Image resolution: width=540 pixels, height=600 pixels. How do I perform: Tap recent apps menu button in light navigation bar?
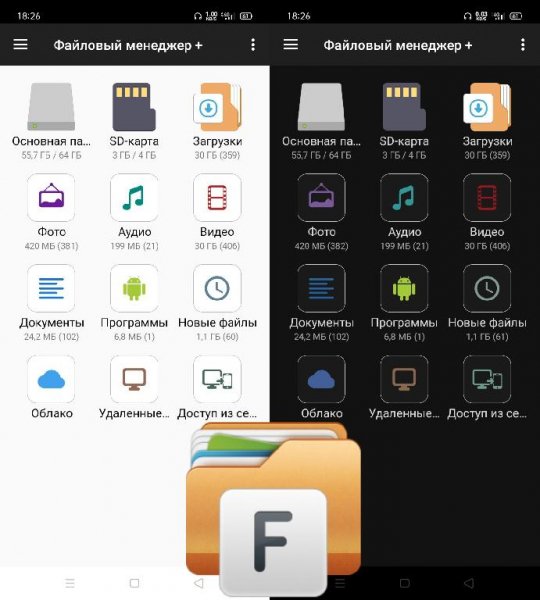point(70,583)
